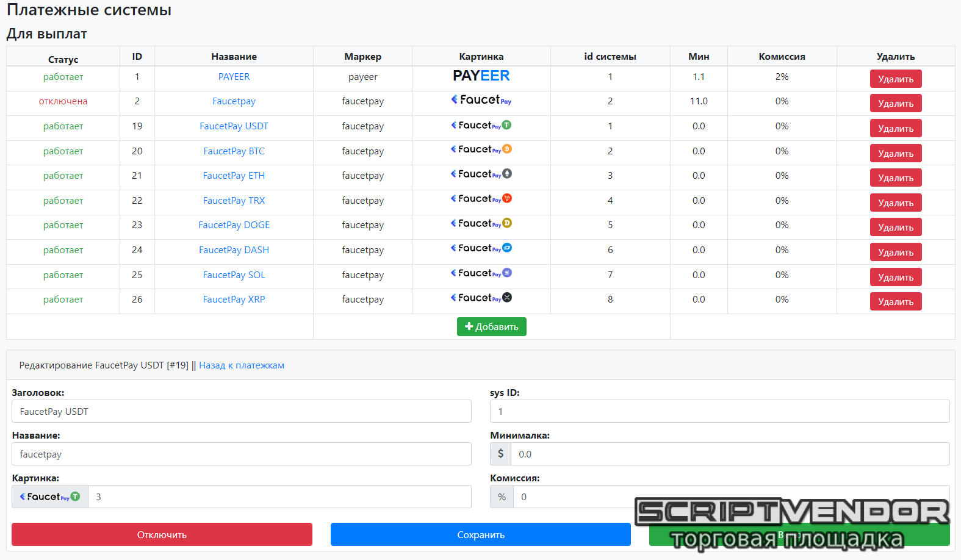
Task: Focus the Заголовок field with FaucetPay USDT
Action: tap(242, 411)
